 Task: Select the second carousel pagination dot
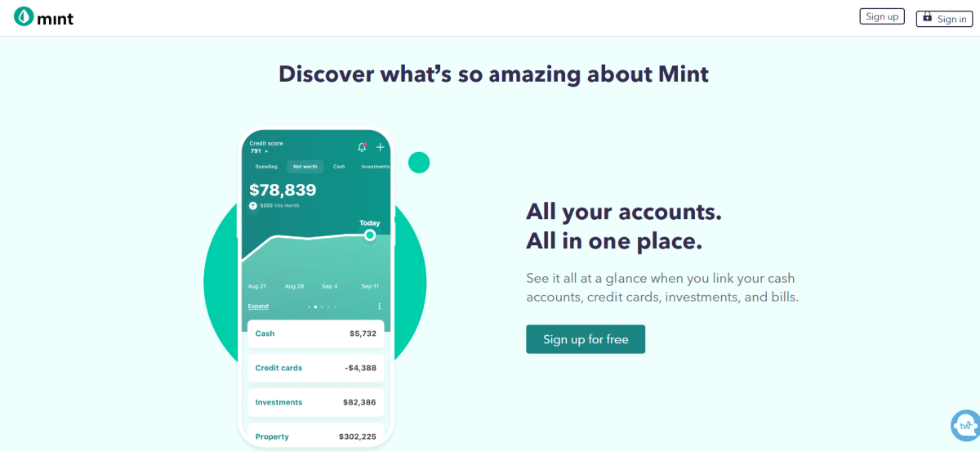click(315, 307)
